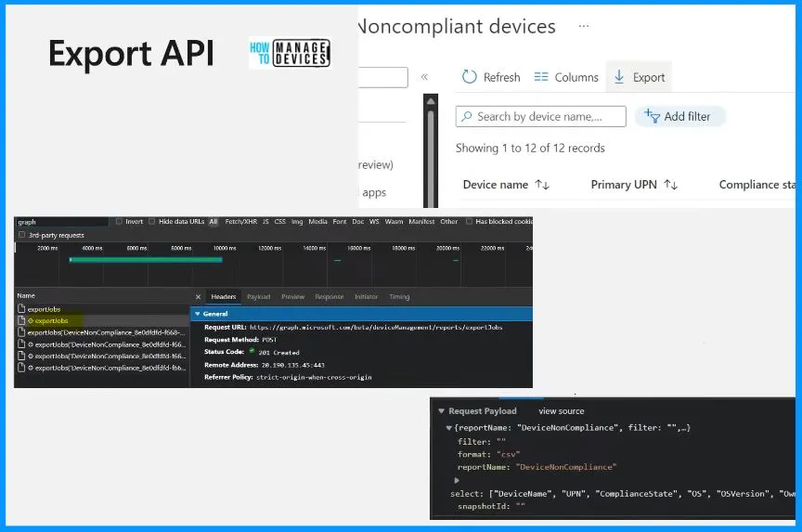This screenshot has width=802, height=532.
Task: Enable the 3rd-party requests checkbox
Action: coord(21,235)
